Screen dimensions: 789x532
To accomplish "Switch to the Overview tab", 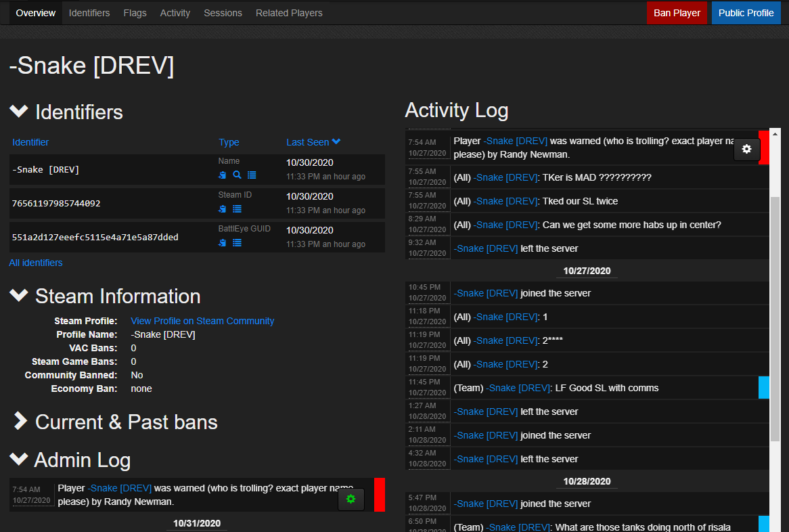I will tap(36, 13).
